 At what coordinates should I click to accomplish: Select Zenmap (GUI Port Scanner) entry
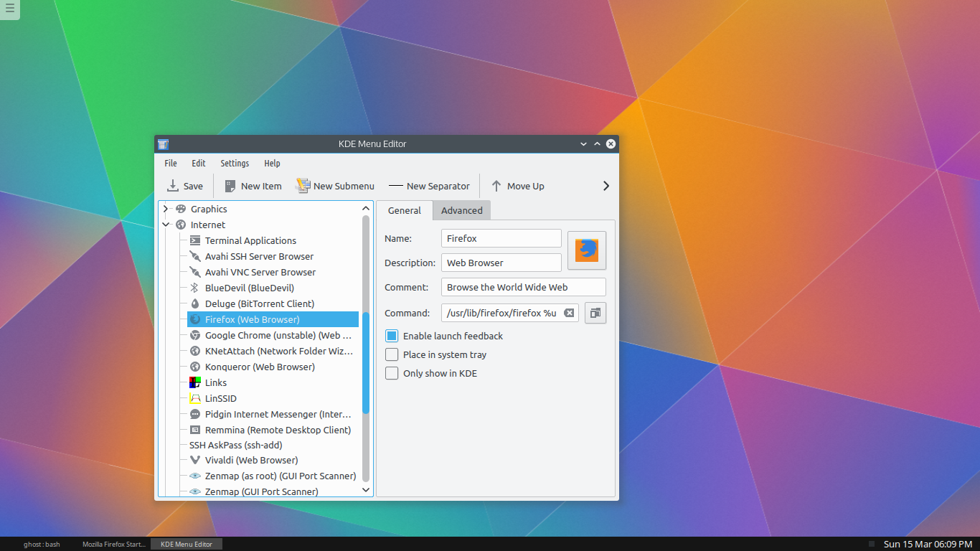pyautogui.click(x=262, y=491)
